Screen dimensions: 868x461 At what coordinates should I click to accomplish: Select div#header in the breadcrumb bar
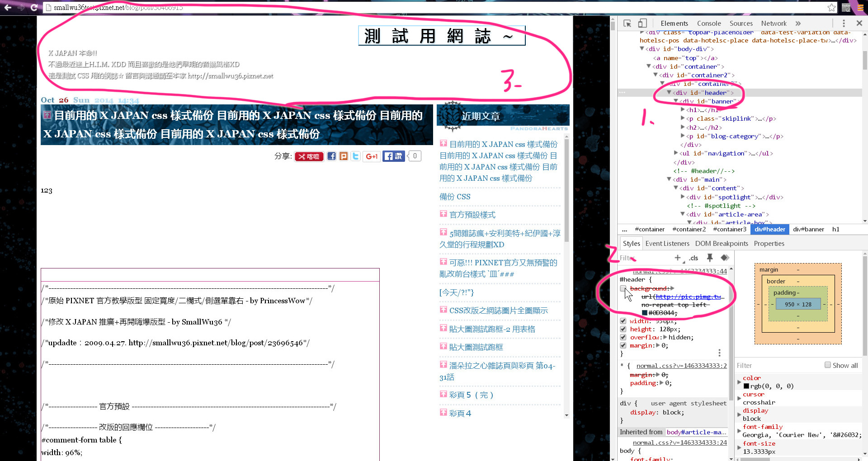coord(769,229)
